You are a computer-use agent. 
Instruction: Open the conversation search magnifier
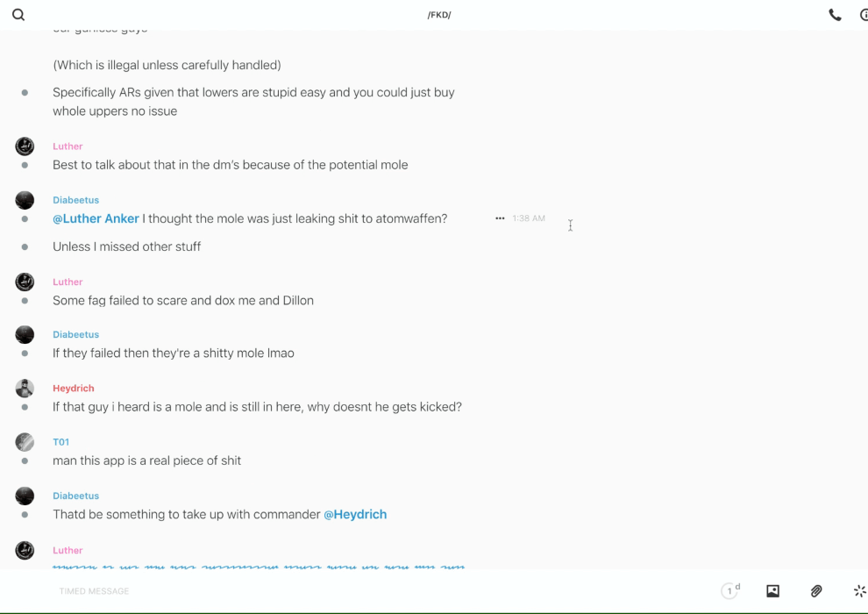18,15
